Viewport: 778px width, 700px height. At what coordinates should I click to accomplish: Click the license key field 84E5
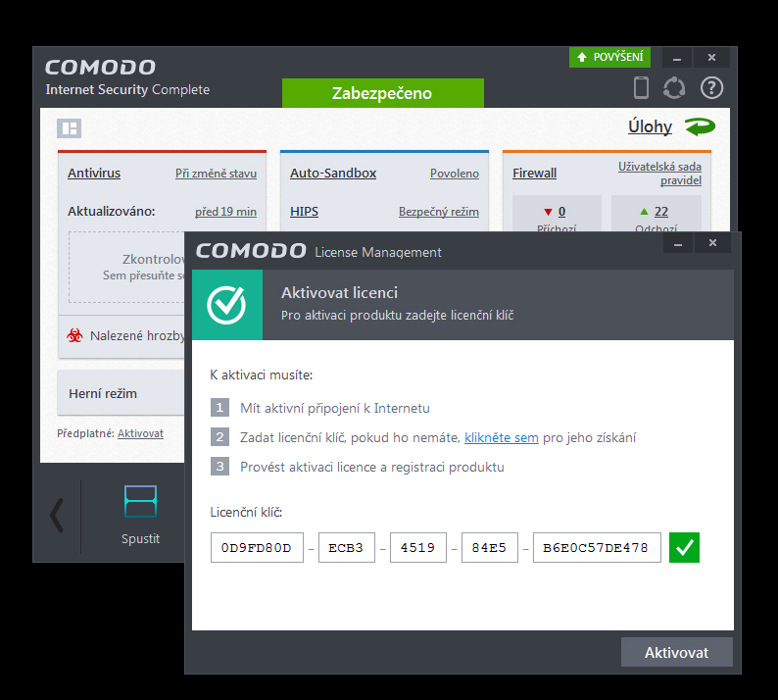coord(489,548)
